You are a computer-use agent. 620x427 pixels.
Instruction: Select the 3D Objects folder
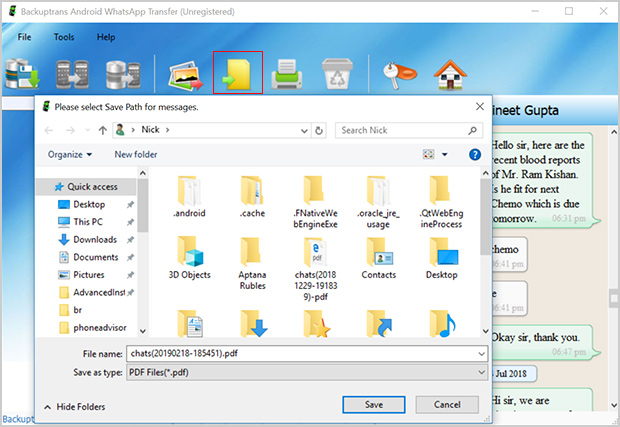click(x=189, y=258)
